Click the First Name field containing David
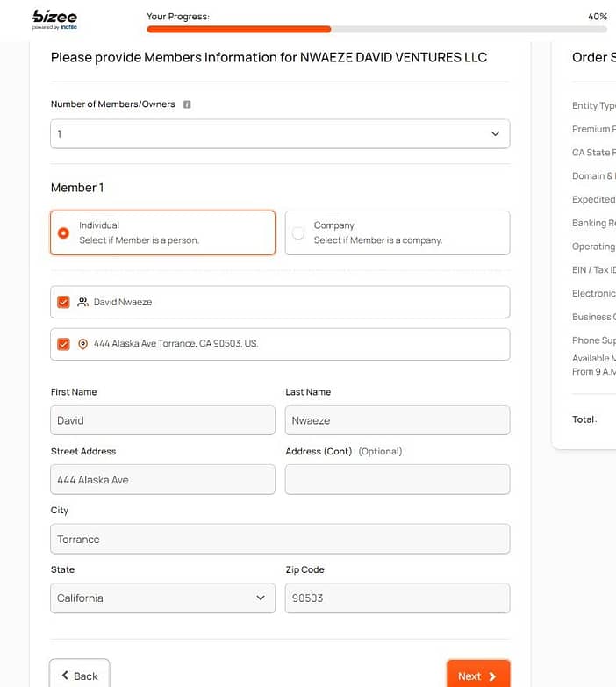The image size is (616, 687). coord(162,420)
